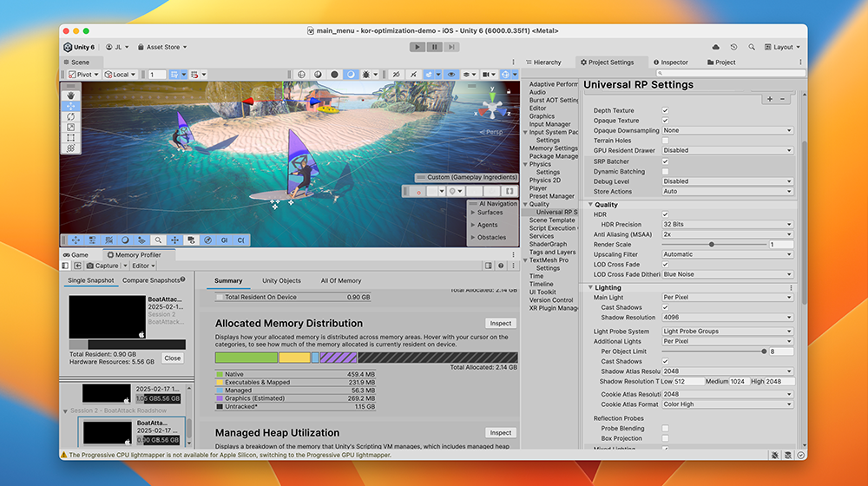Collapse the Quality section
Screen dimensions: 868x486
point(590,205)
